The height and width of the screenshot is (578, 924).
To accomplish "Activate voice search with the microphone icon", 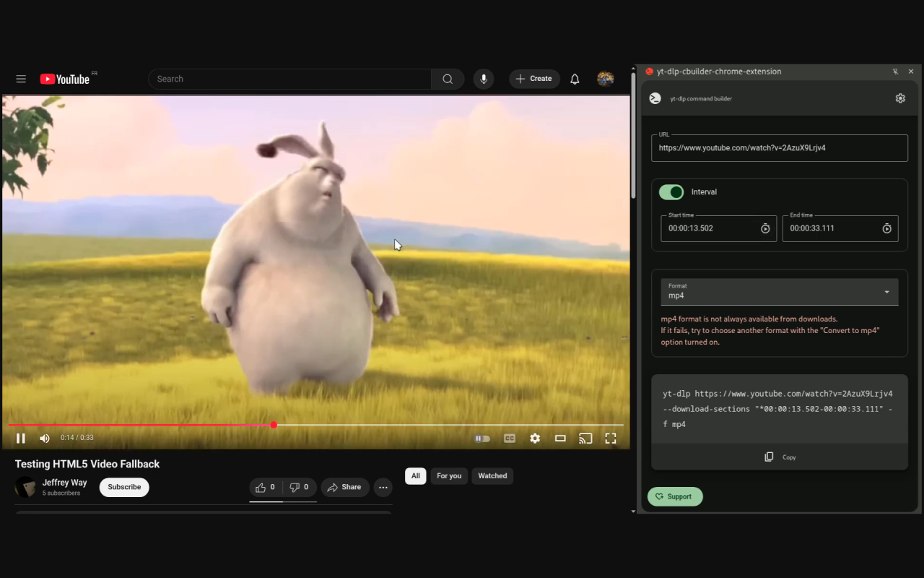I will [484, 79].
